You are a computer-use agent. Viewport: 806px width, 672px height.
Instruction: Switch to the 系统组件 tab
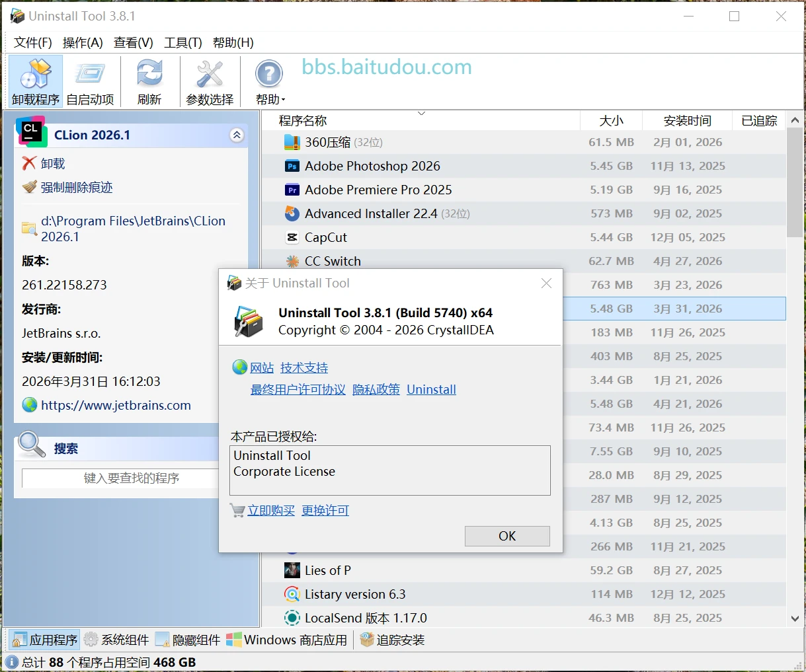click(x=117, y=640)
